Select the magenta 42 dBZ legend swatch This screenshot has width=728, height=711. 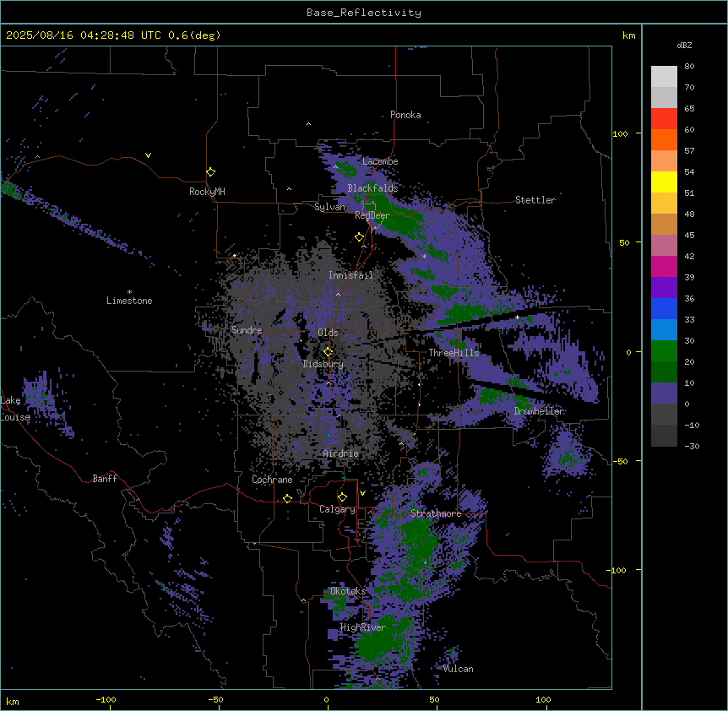664,266
